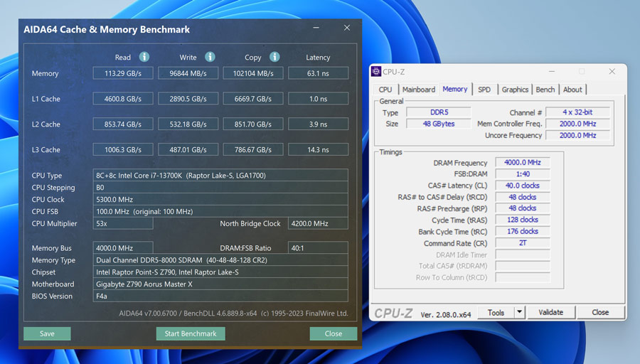Click the L3 Cache Latency value 14.3 ns
This screenshot has height=364, width=640.
tap(318, 150)
